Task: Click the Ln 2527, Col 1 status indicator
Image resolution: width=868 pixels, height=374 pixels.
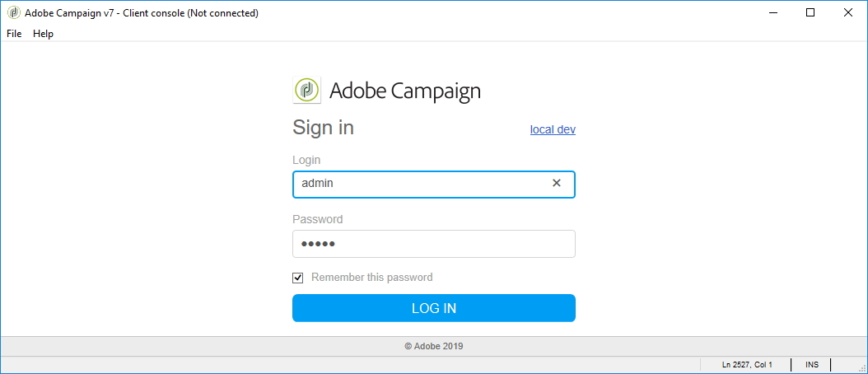Action: [x=746, y=364]
